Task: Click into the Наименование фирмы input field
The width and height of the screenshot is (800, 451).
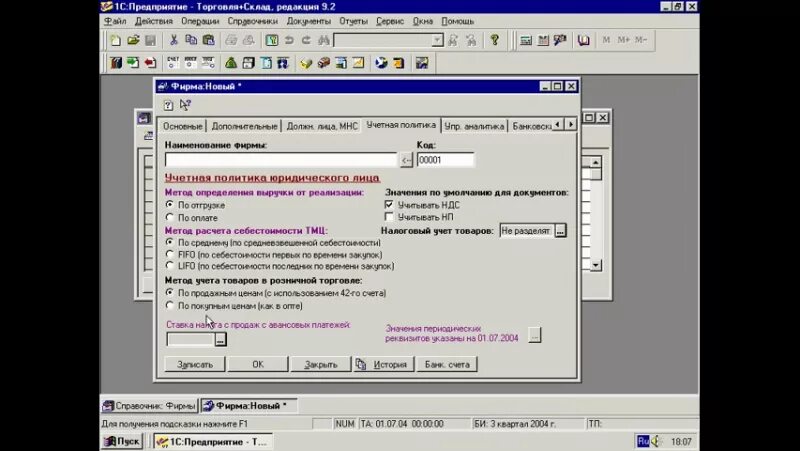Action: 281,160
